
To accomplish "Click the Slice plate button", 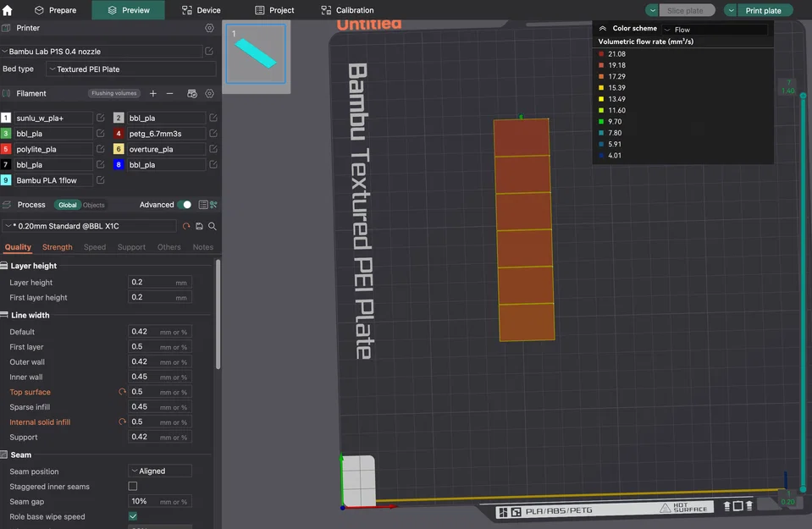I will (x=687, y=10).
